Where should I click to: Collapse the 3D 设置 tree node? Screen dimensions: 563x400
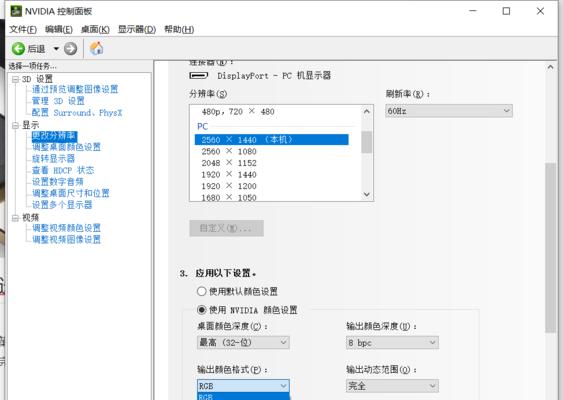click(15, 79)
